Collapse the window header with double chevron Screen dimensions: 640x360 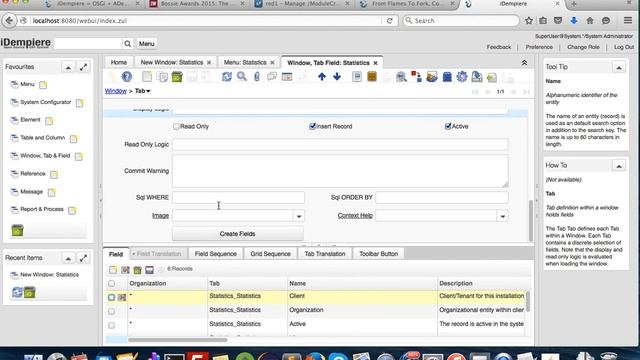(x=524, y=62)
